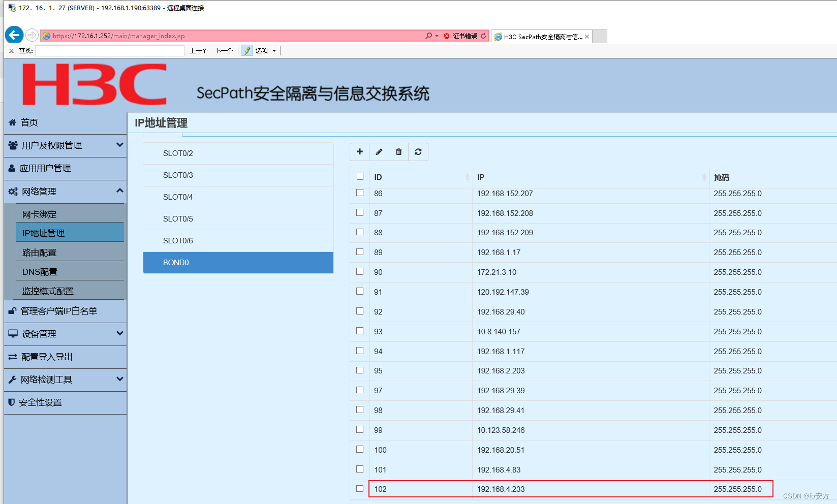Open DNS配置 submenu item
Screen dimensions: 837x504
click(x=70, y=271)
